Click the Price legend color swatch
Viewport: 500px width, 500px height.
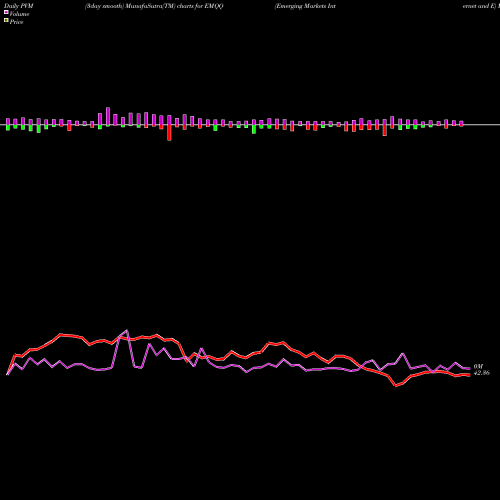point(6,21)
